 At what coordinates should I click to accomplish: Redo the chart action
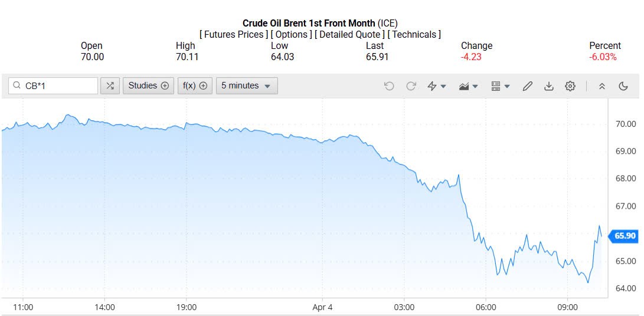click(411, 86)
